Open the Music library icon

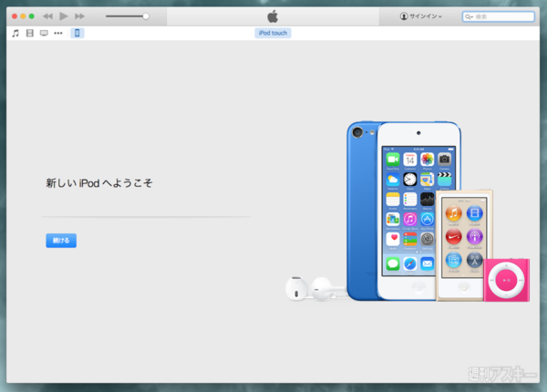tap(15, 33)
